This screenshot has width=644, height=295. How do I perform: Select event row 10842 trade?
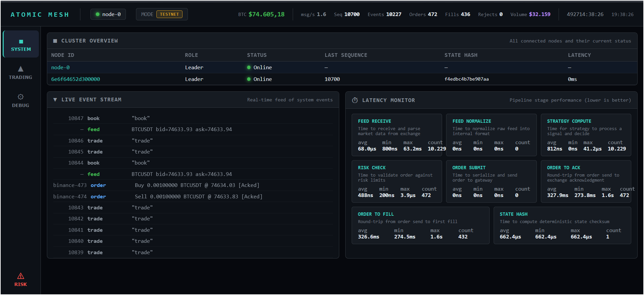(193, 219)
